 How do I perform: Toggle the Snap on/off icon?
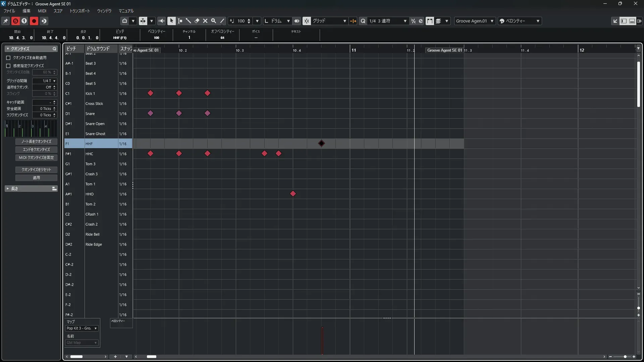click(x=307, y=21)
